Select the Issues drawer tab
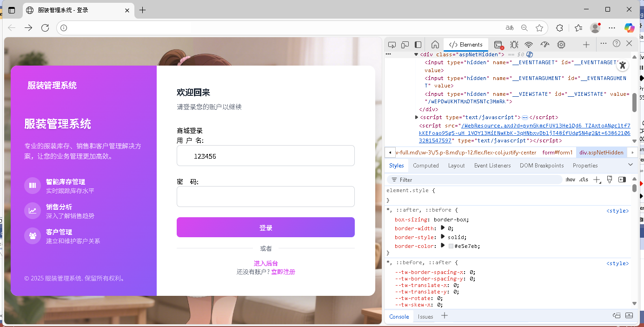This screenshot has width=644, height=327. [425, 317]
